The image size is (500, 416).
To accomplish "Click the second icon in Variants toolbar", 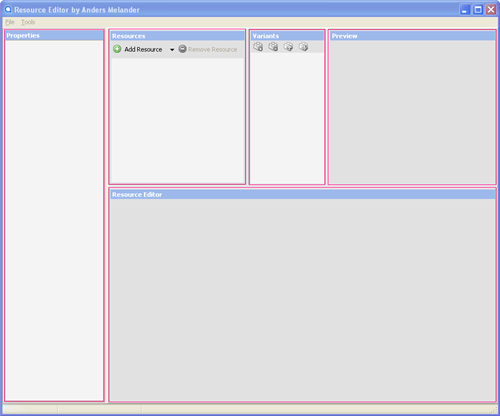I will pyautogui.click(x=273, y=47).
